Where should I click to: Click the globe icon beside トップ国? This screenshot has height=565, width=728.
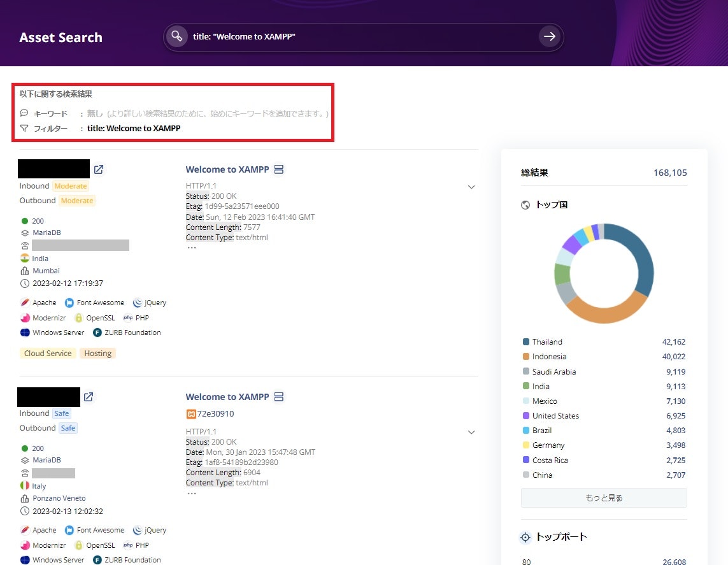pyautogui.click(x=525, y=204)
